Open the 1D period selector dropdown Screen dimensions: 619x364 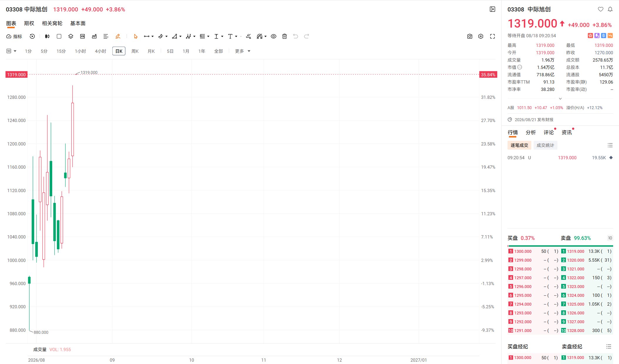[11, 51]
